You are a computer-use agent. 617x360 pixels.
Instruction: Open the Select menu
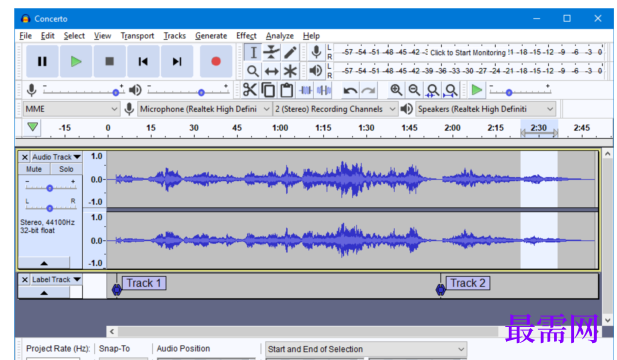tap(74, 36)
